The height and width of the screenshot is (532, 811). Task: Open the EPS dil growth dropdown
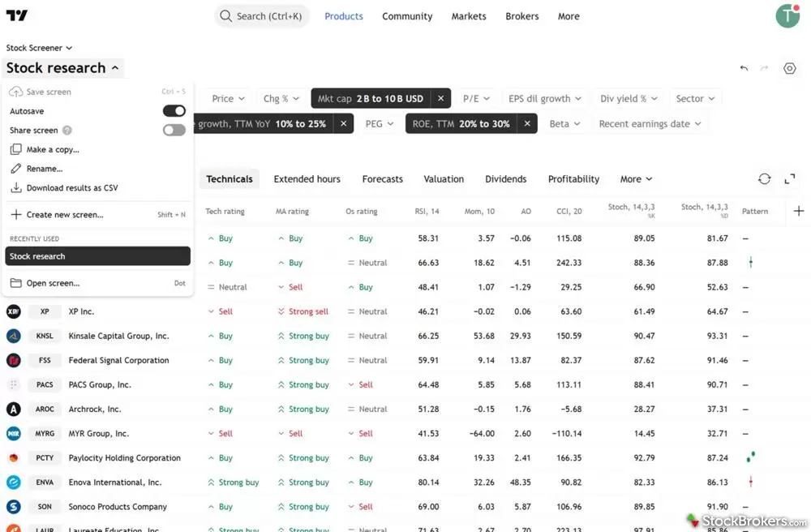545,98
